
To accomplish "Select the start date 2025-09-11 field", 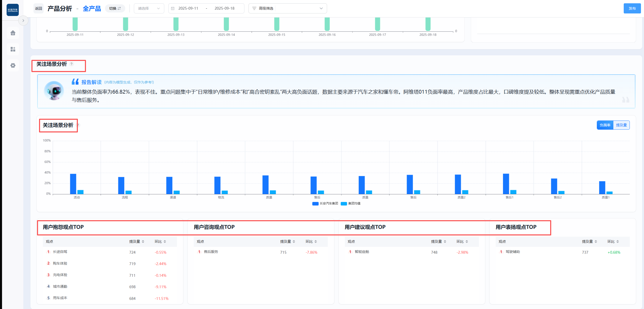I will pos(188,8).
